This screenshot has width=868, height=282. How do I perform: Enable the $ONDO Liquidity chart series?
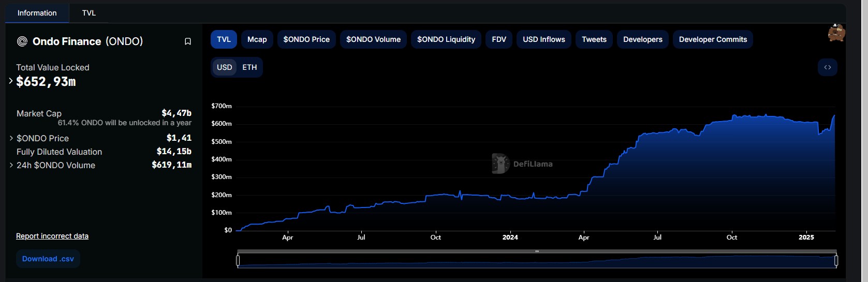pyautogui.click(x=446, y=39)
